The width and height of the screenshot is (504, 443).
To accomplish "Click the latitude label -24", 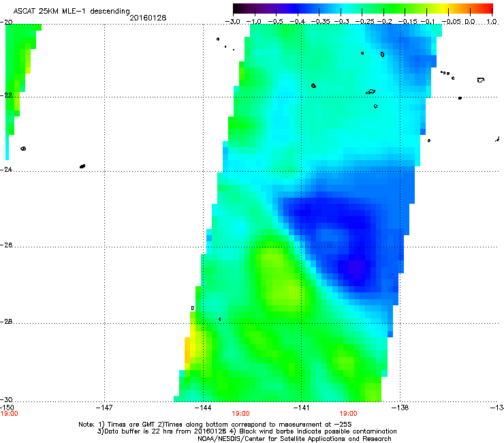I will coord(6,169).
